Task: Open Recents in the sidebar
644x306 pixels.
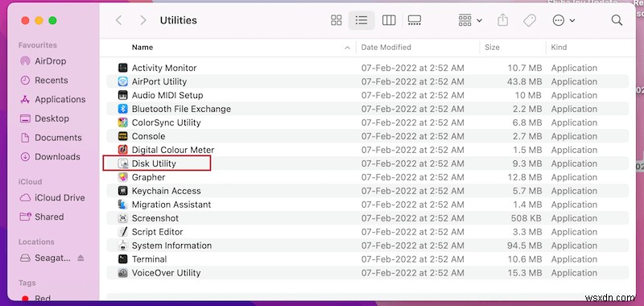Action: point(44,81)
